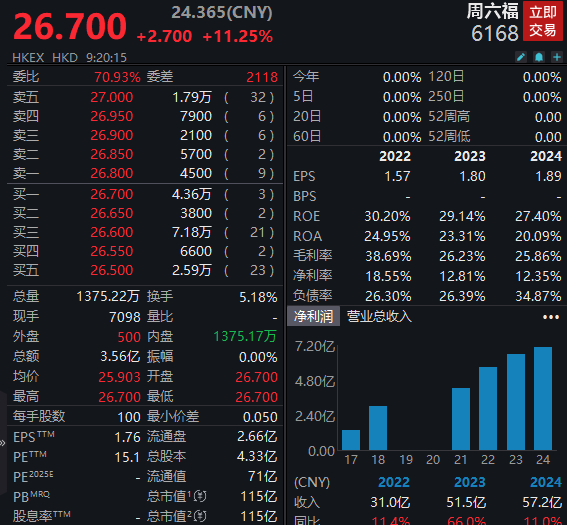Click the 卖五 volume 1.79万
Viewport: 567px width, 525px height.
click(192, 97)
